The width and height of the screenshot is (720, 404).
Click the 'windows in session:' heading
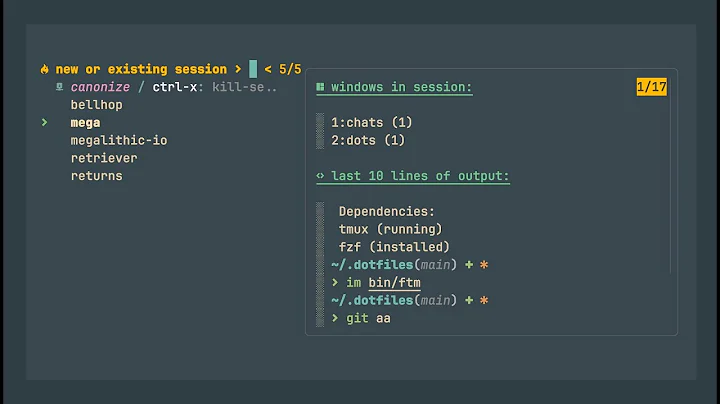401,87
